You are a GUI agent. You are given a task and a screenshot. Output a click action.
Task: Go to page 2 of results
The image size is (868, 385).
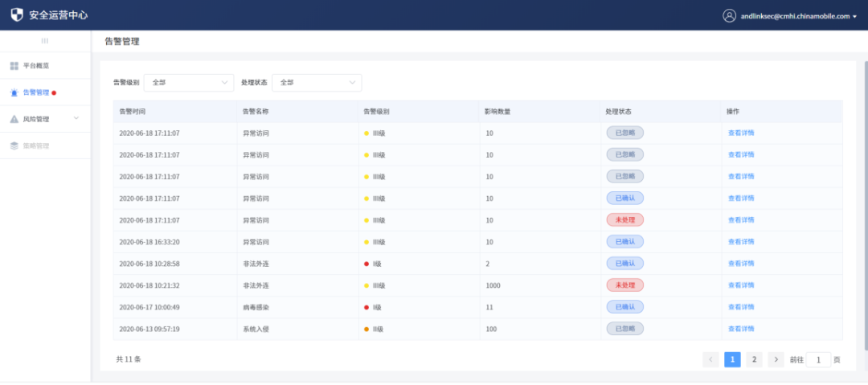pyautogui.click(x=754, y=359)
